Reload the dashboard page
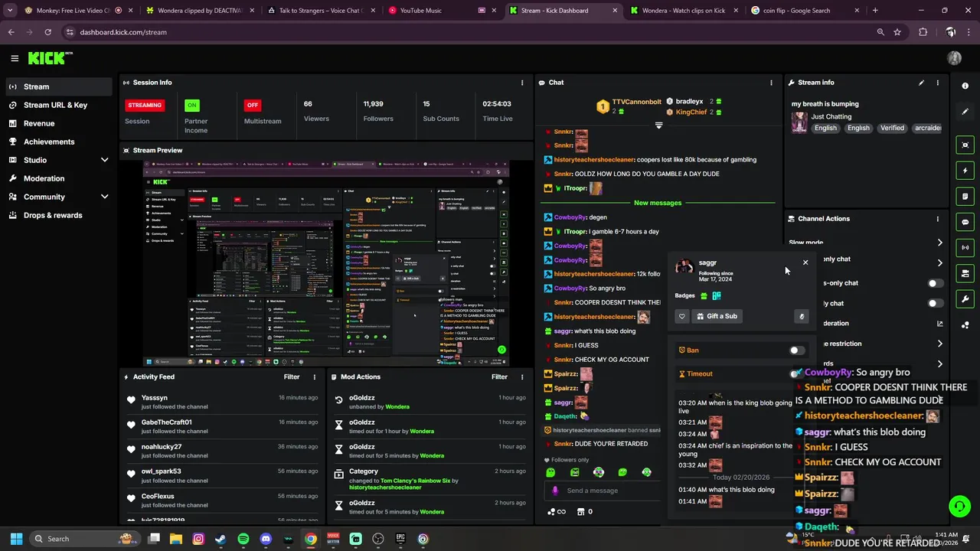980x551 pixels. [x=47, y=32]
